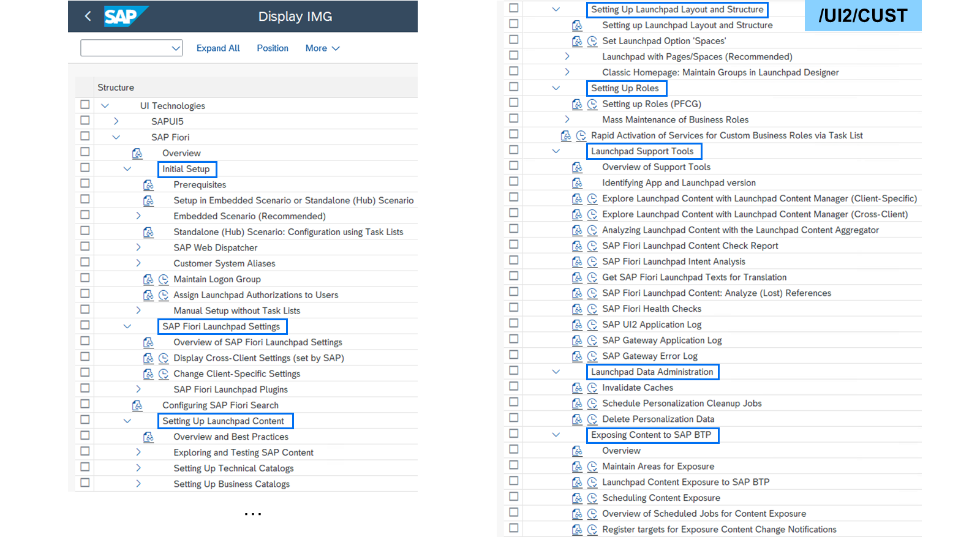Open the command field dropdown in toolbar

click(x=176, y=48)
